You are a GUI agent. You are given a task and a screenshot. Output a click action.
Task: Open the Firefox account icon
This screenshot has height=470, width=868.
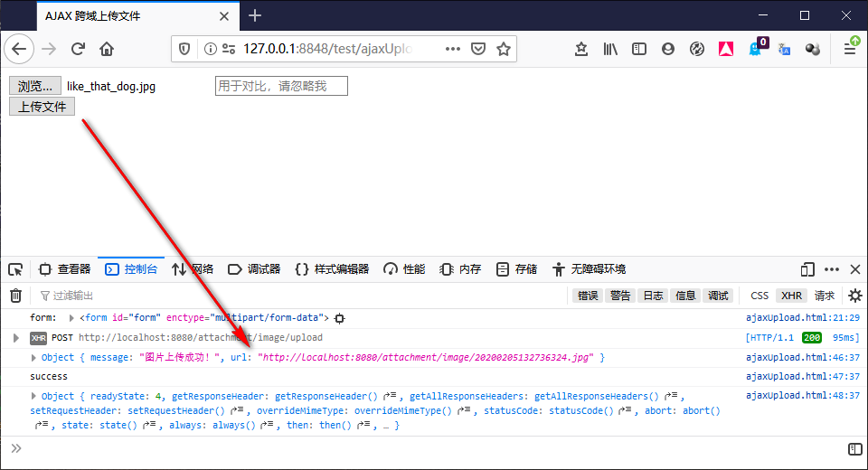[668, 50]
